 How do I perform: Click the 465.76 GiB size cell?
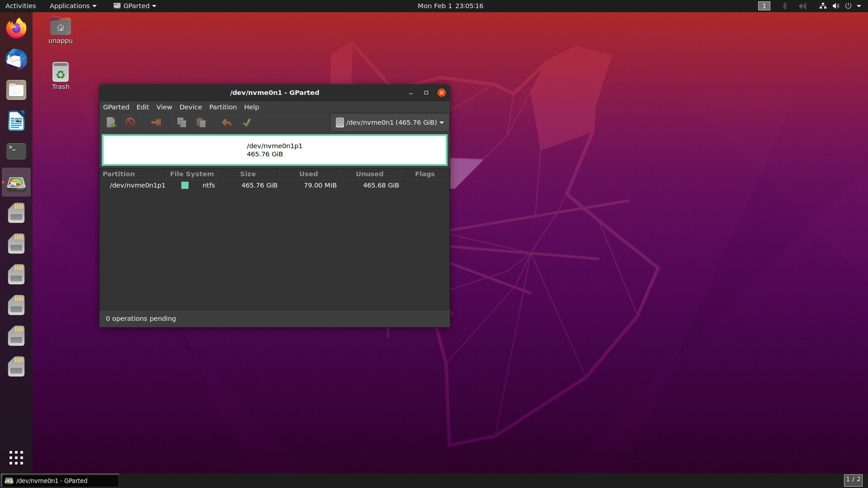259,185
